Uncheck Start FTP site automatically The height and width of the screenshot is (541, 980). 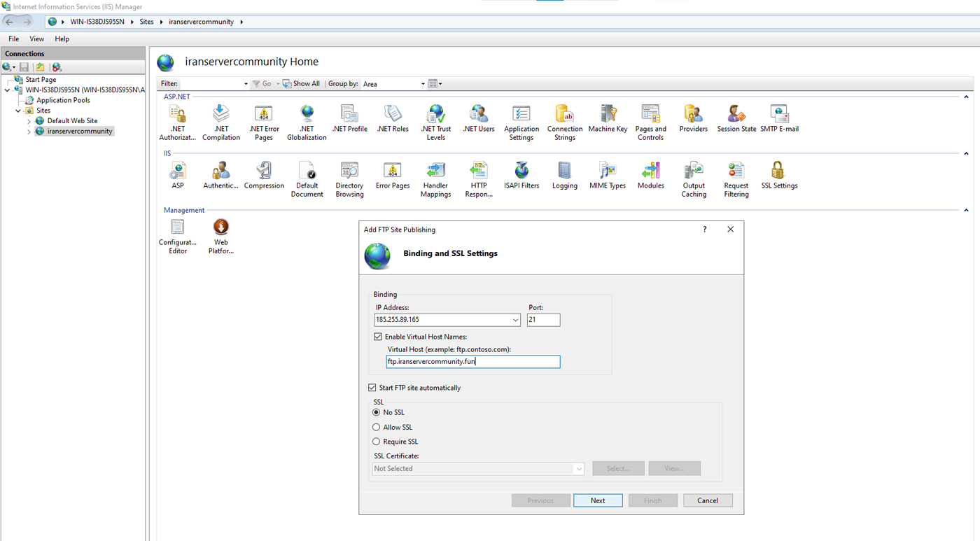pyautogui.click(x=372, y=387)
